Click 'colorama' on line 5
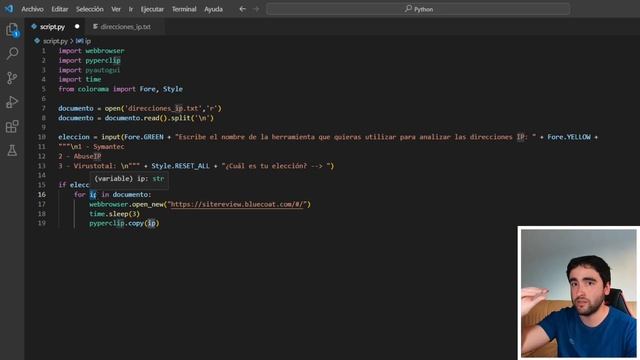This screenshot has height=360, width=640. pos(93,89)
